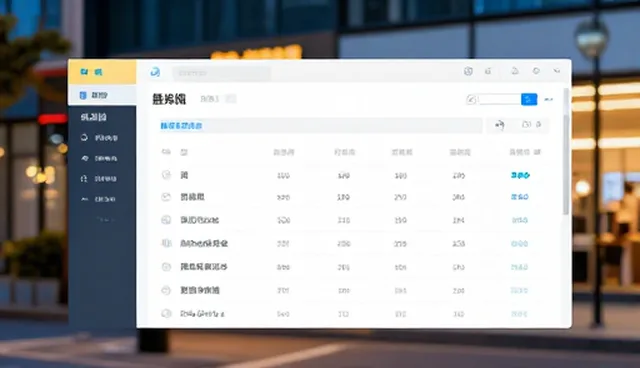Click the last chevron icon in the top bar
Image resolution: width=640 pixels, height=368 pixels.
point(557,71)
